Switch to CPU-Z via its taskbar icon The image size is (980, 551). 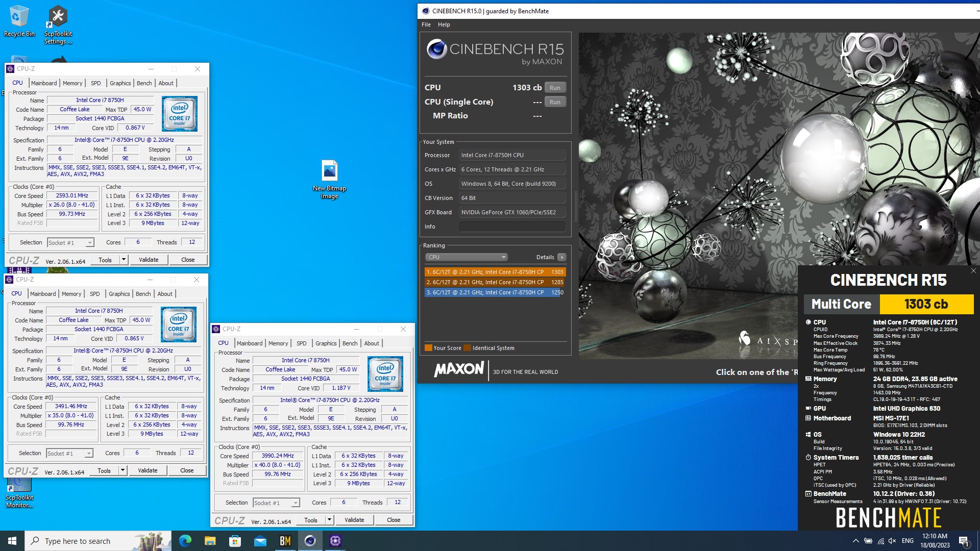(335, 541)
